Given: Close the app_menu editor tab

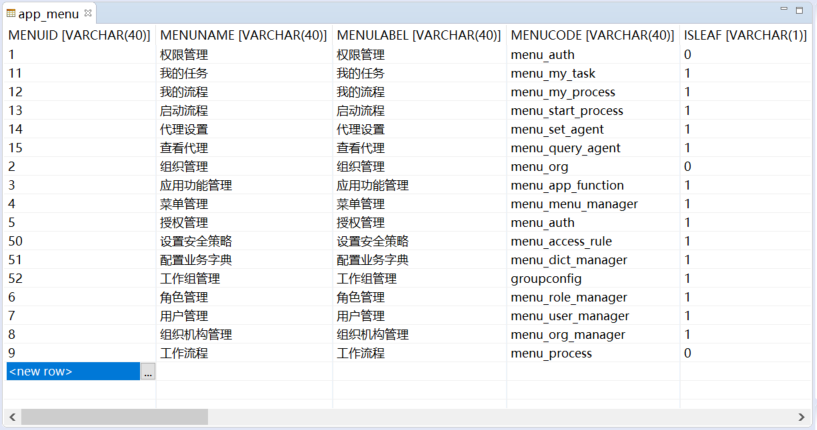Looking at the screenshot, I should [x=88, y=13].
